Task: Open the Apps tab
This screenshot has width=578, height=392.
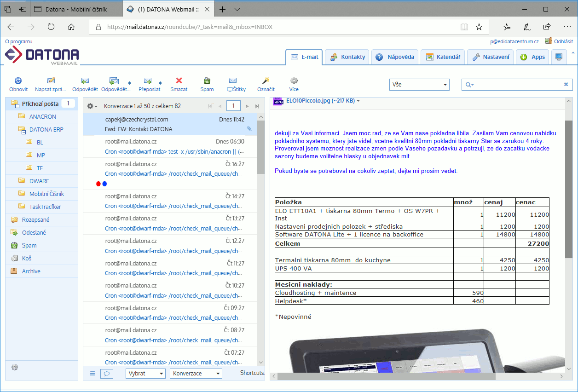Action: tap(532, 57)
